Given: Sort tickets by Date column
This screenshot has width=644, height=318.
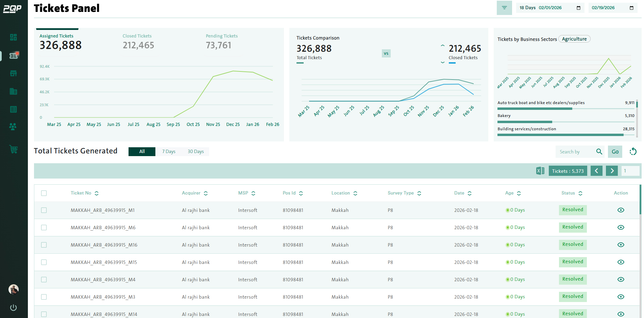Looking at the screenshot, I should click(x=470, y=193).
